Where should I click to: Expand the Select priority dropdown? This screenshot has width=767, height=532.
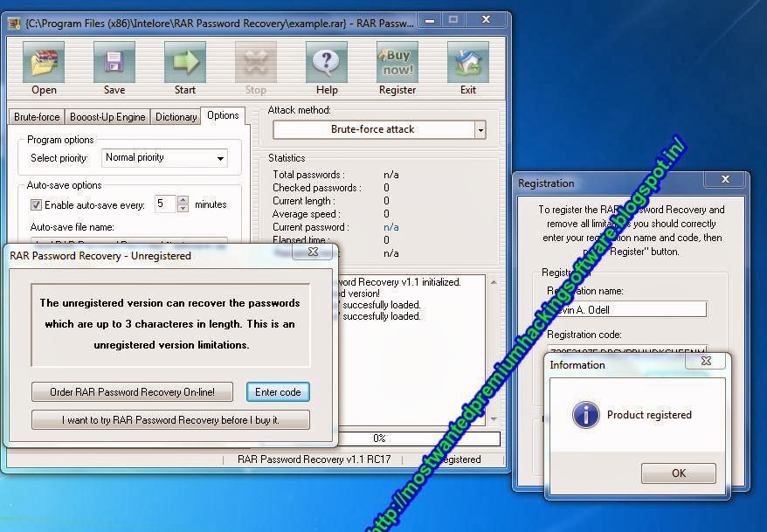pyautogui.click(x=220, y=158)
